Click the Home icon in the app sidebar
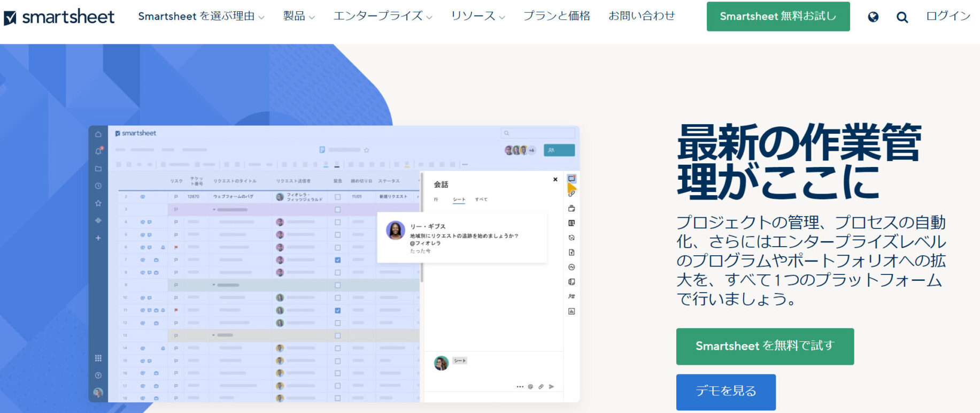This screenshot has width=980, height=413. (x=98, y=134)
